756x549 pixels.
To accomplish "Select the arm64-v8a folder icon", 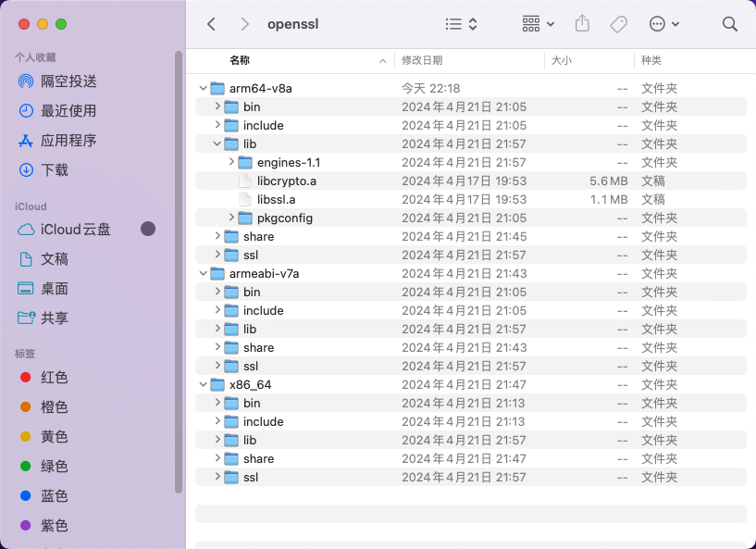I will [217, 88].
